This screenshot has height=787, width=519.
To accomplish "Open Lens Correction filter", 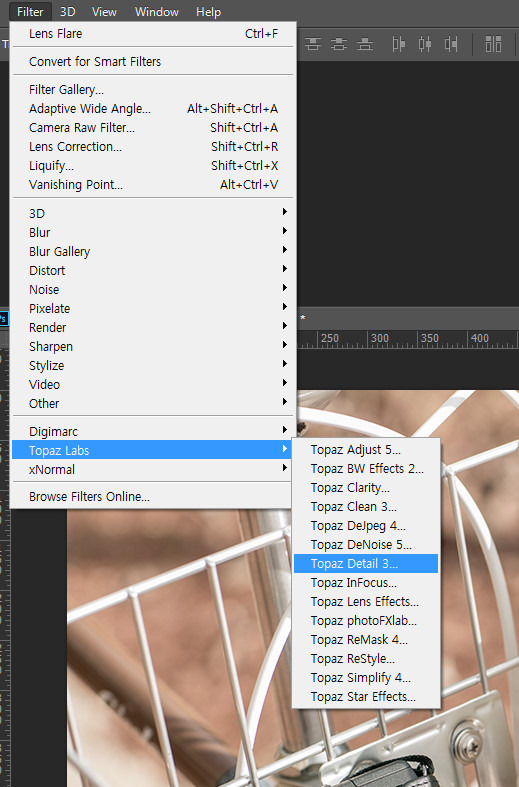I will (153, 147).
